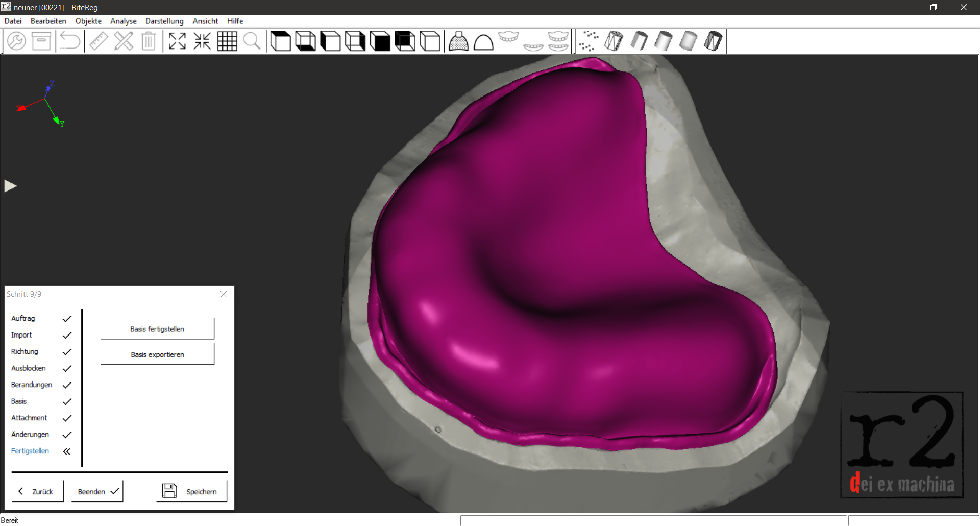The height and width of the screenshot is (526, 980).
Task: Click the double chevron beside Fertigstellen
Action: 67,451
